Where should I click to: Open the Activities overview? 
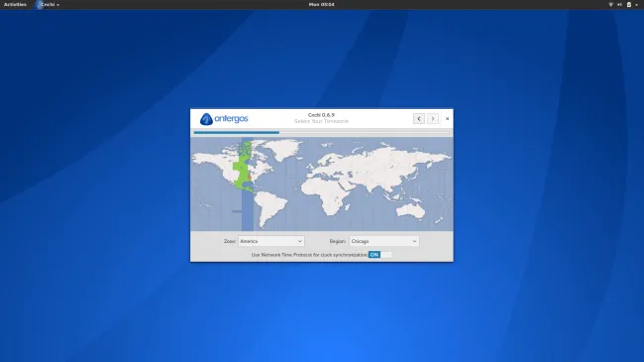(x=15, y=5)
